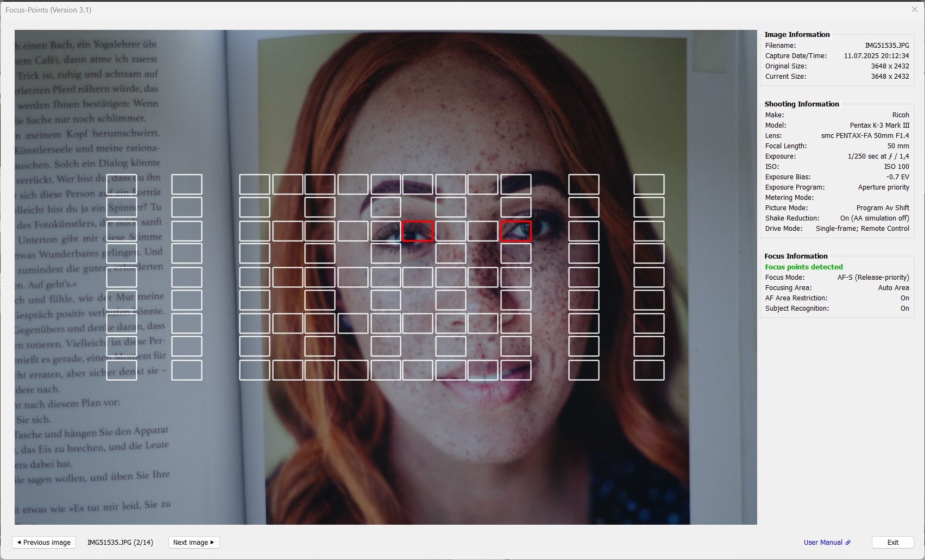Click the external link icon beside User Manual

click(848, 542)
